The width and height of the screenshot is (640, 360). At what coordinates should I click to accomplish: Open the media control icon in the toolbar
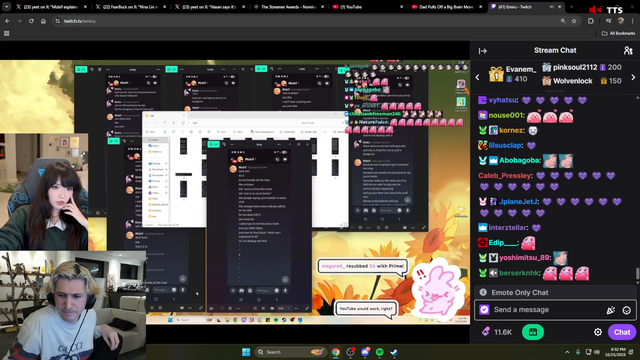click(x=609, y=21)
